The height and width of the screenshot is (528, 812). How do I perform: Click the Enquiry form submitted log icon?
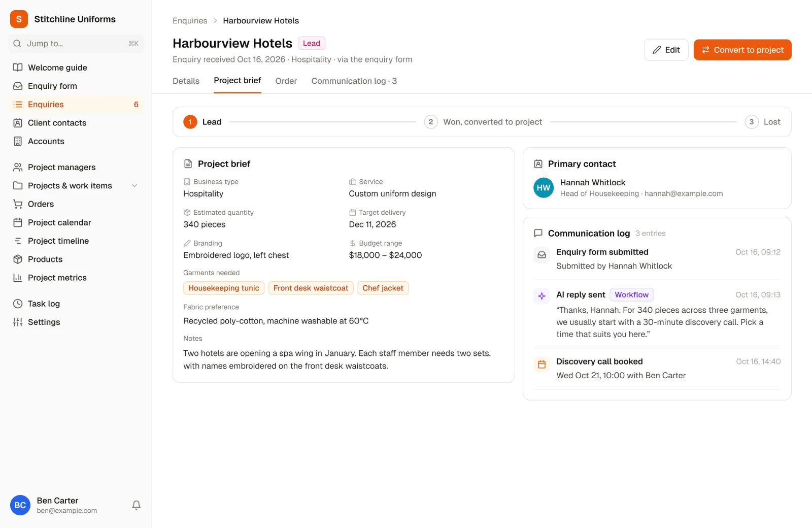(542, 255)
